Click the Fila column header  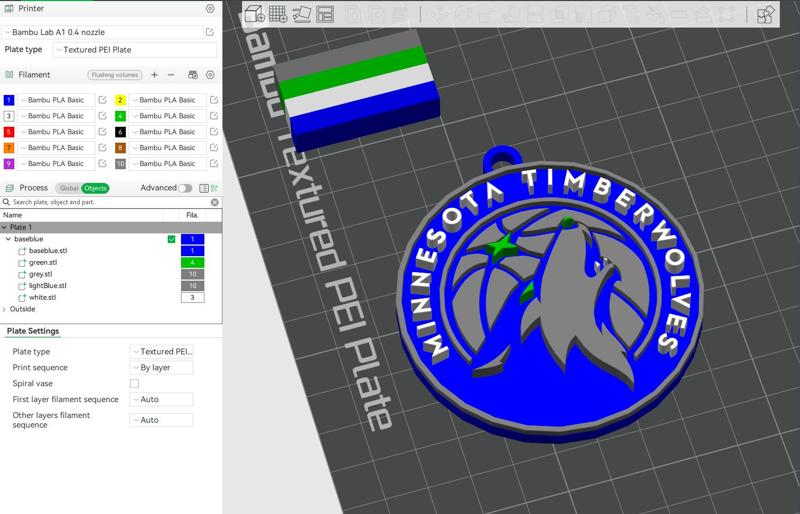click(x=192, y=215)
